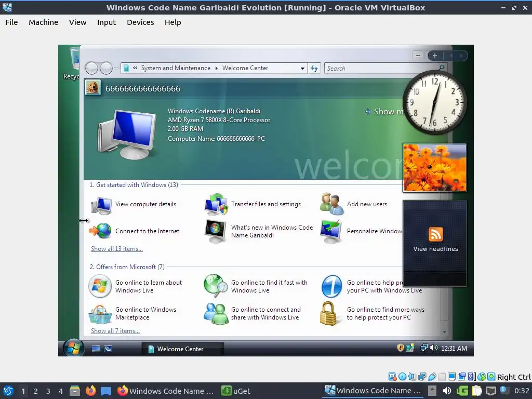Click VirtualBox display indicator

pyautogui.click(x=452, y=377)
